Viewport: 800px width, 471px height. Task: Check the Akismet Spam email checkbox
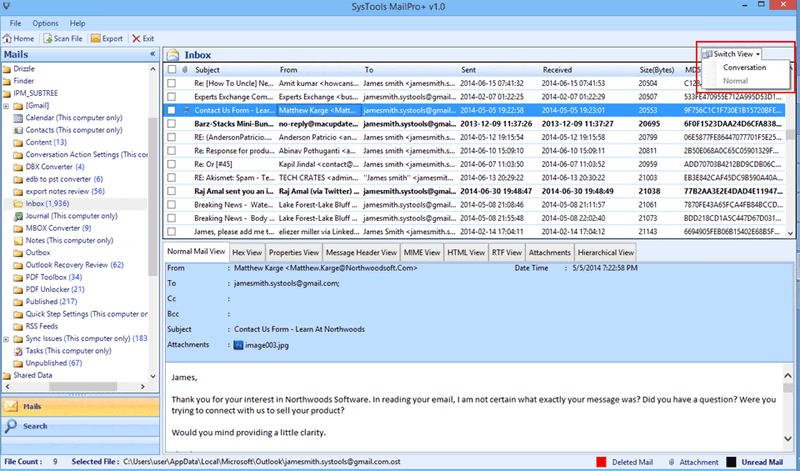(171, 178)
